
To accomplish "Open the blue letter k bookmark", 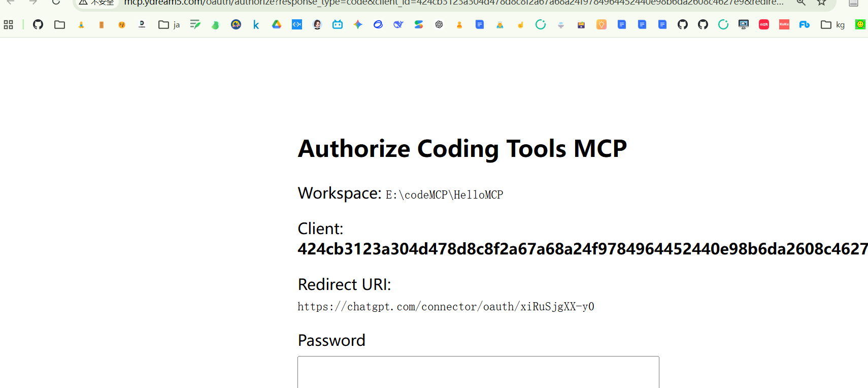I will click(256, 24).
